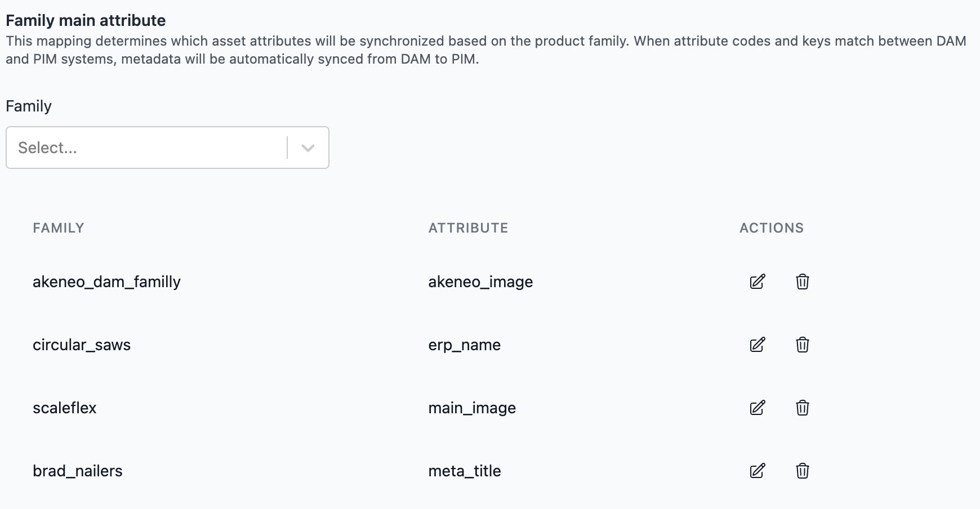980x509 pixels.
Task: Click the erp_name attribute cell
Action: tap(465, 345)
